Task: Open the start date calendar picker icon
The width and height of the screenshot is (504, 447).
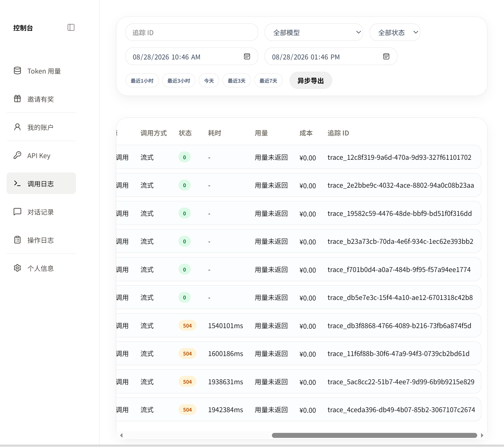Action: tap(247, 56)
